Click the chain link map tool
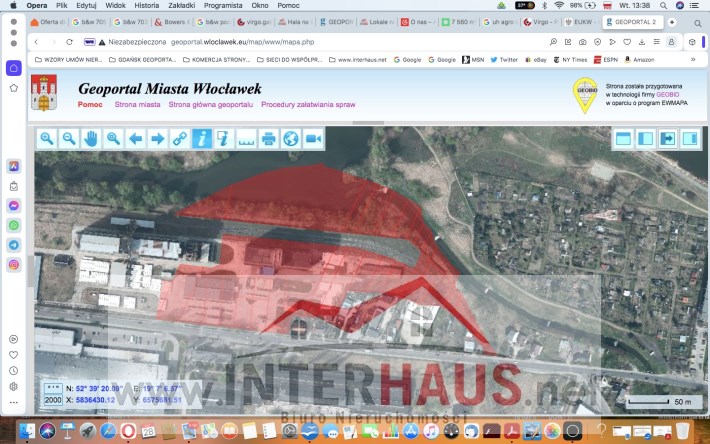 (179, 139)
